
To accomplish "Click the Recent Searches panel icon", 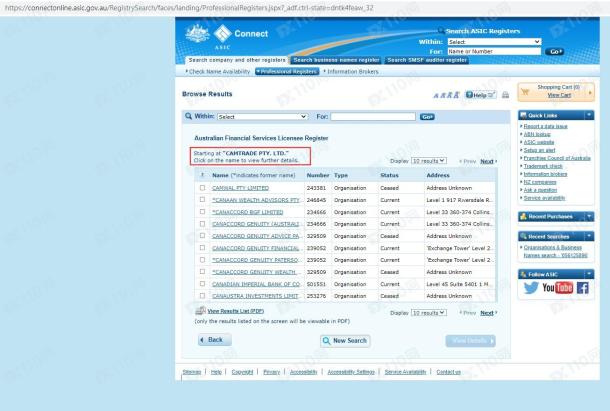I will point(523,236).
